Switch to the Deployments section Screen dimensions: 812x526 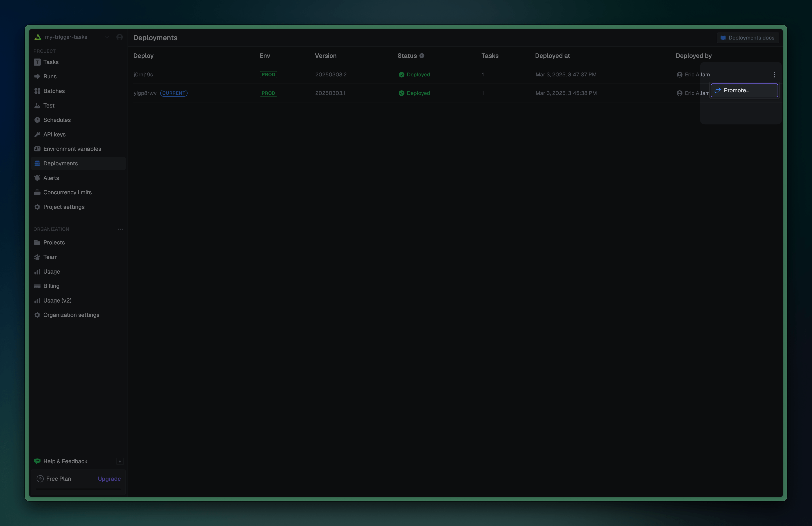click(x=60, y=163)
